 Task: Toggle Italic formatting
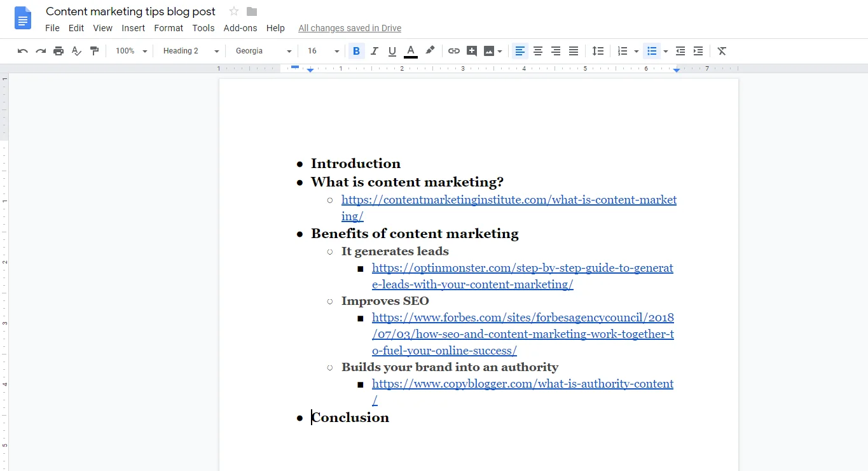(375, 51)
